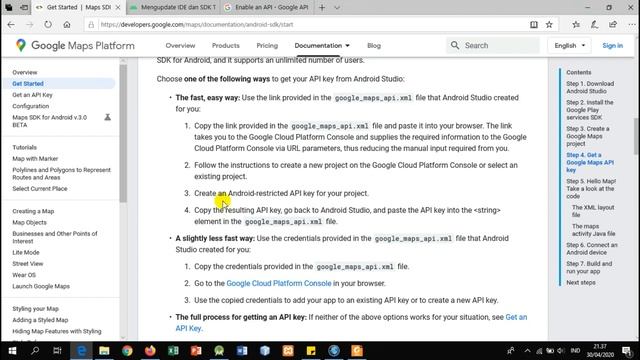This screenshot has width=640, height=360.
Task: Open Launch Google Maps in sidebar
Action: click(x=41, y=286)
